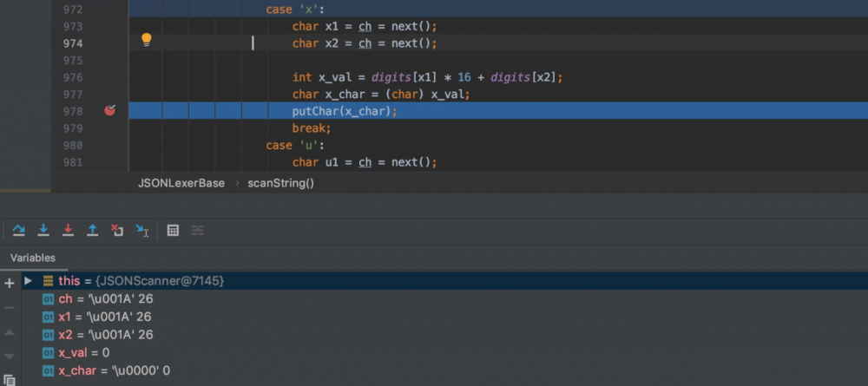Image resolution: width=868 pixels, height=386 pixels.
Task: Click the 'putChar(x_char);' code line
Action: 345,111
